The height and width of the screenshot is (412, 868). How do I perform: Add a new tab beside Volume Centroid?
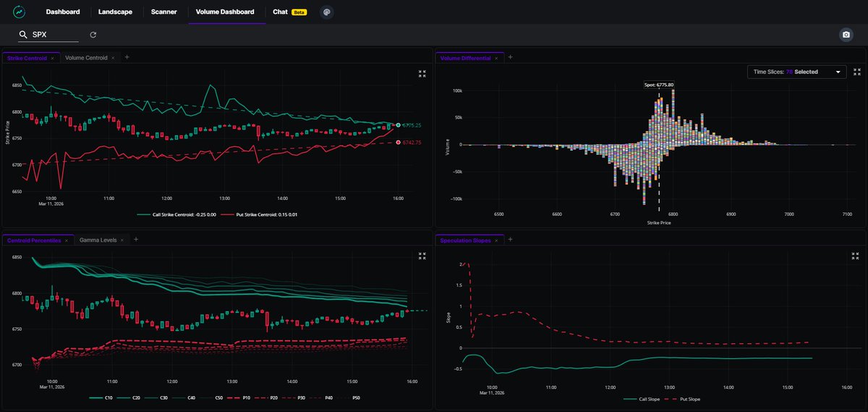click(126, 57)
